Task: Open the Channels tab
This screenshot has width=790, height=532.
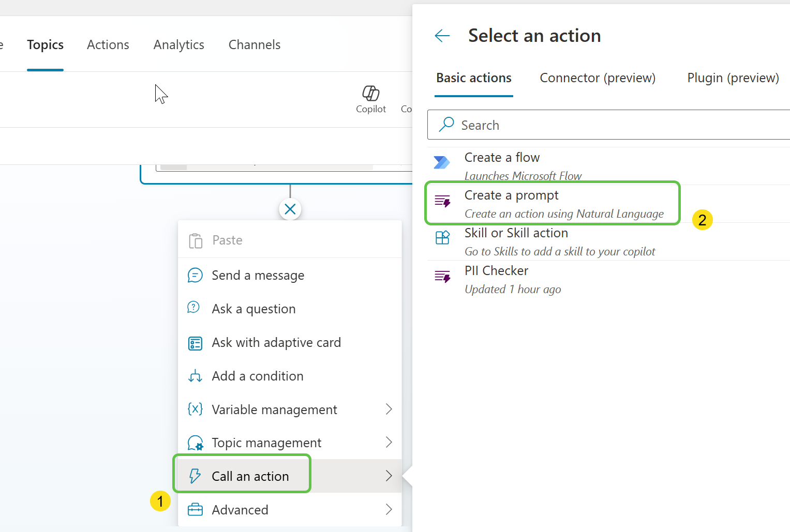Action: coord(254,45)
